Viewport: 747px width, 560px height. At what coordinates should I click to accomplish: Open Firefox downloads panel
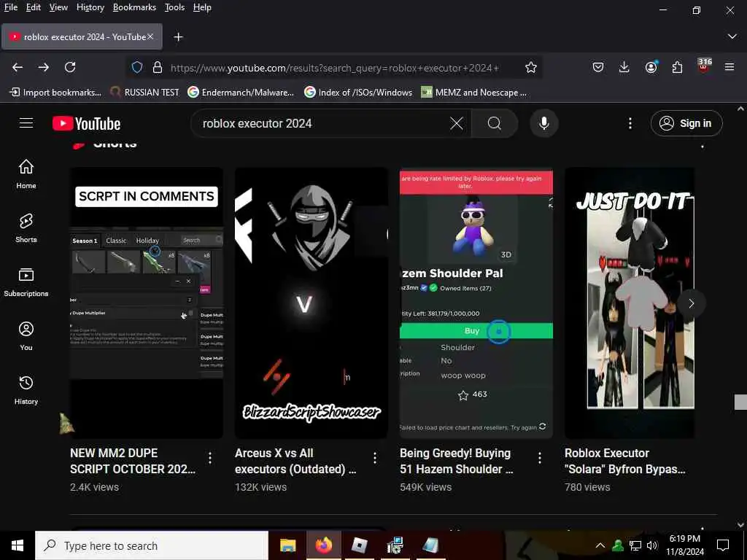pos(624,67)
